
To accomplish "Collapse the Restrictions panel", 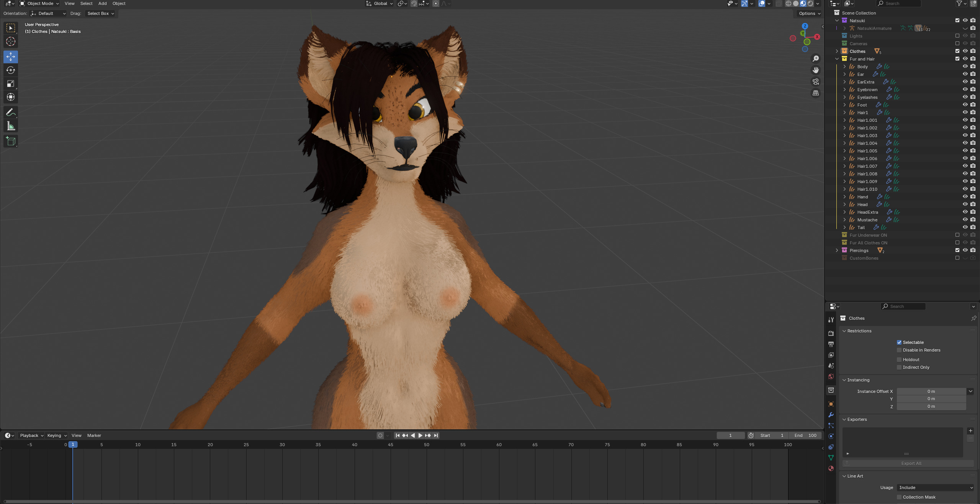I will click(844, 331).
